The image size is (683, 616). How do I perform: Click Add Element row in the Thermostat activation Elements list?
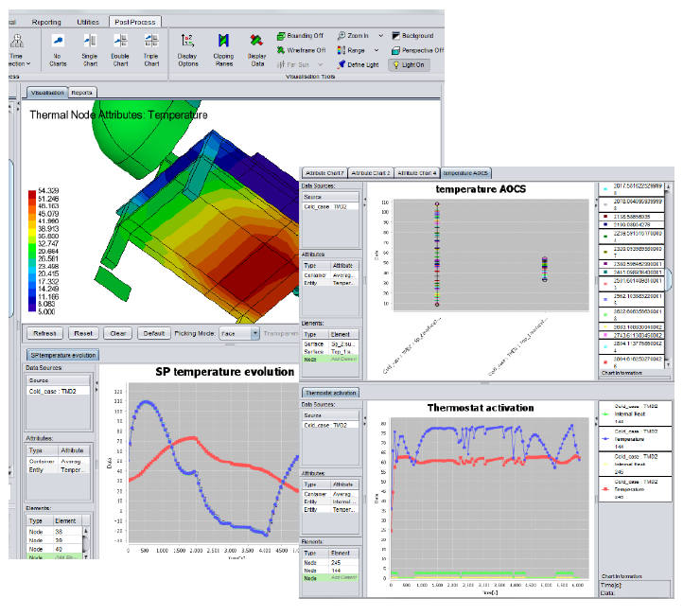coord(330,578)
